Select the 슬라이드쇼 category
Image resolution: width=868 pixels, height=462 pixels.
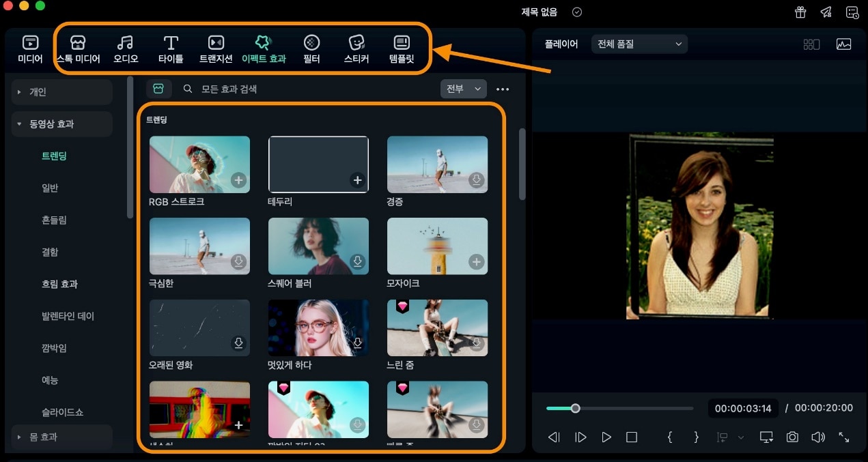[x=62, y=412]
